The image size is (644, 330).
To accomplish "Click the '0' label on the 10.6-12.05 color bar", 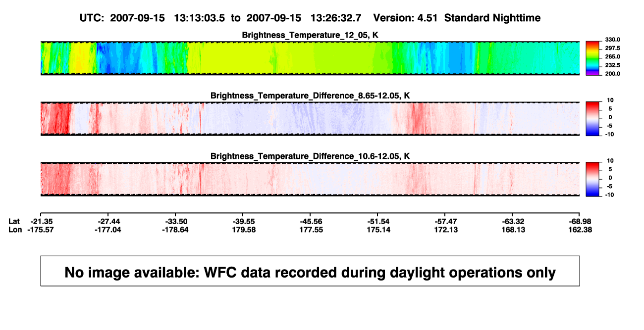I will [609, 178].
